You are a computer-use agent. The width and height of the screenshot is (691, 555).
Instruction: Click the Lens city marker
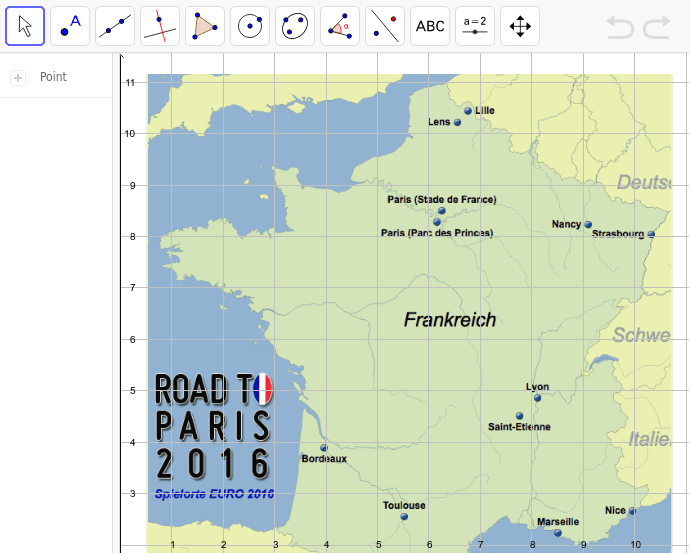[457, 123]
